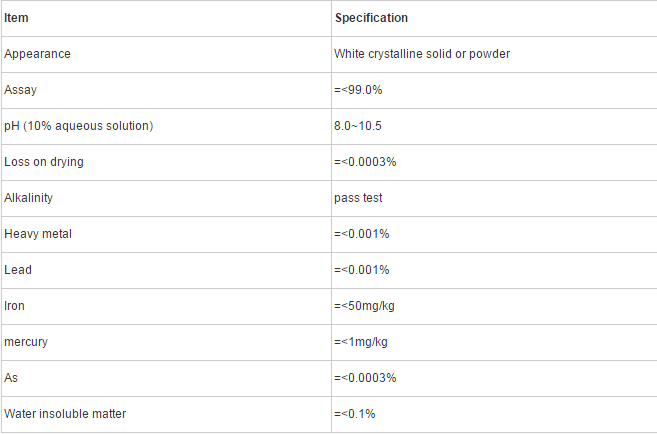Click the Specification column header
Viewport: 657px width, 434px height.
click(x=371, y=18)
